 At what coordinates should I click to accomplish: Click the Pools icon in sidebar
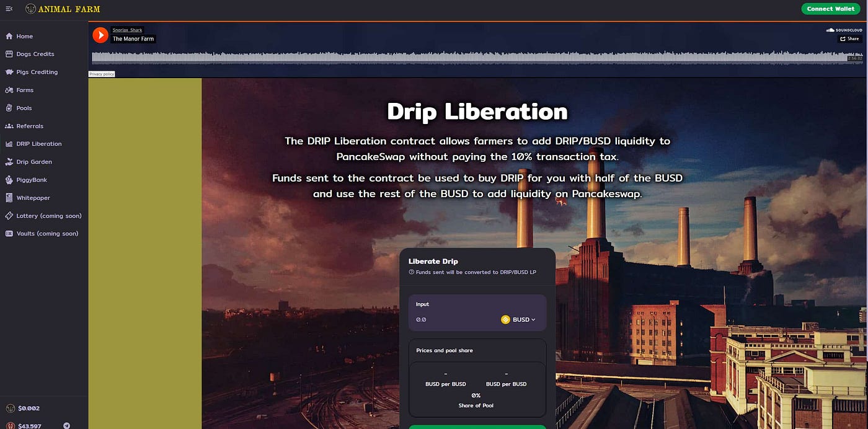[9, 108]
